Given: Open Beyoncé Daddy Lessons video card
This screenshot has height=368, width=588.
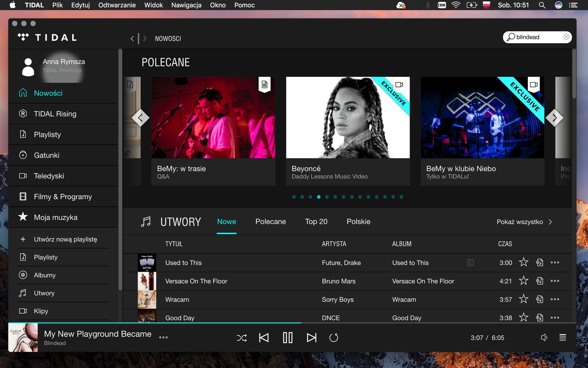Looking at the screenshot, I should (348, 131).
